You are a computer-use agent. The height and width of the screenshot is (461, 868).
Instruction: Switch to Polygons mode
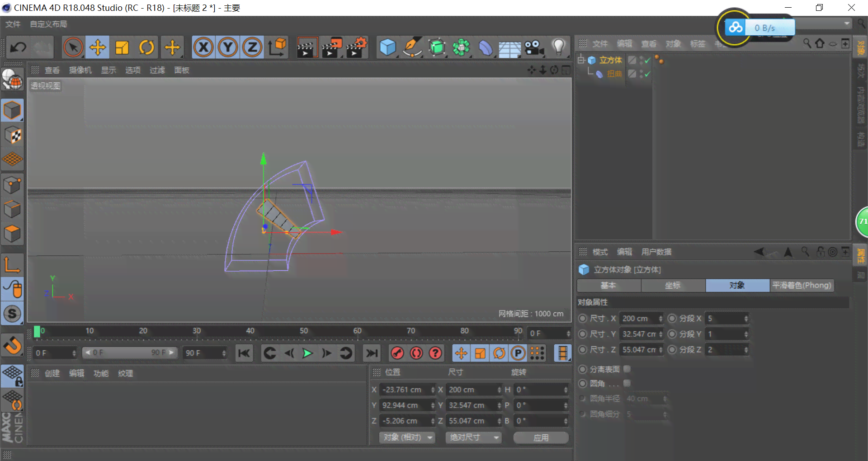(12, 233)
